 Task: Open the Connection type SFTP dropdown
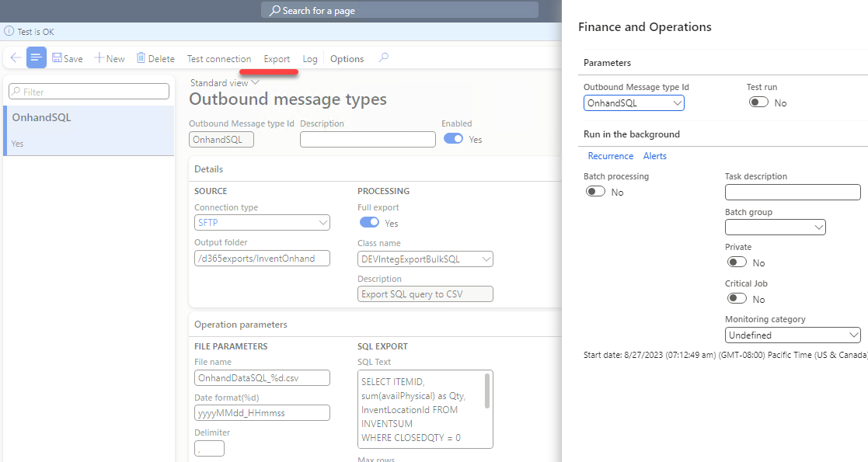322,222
